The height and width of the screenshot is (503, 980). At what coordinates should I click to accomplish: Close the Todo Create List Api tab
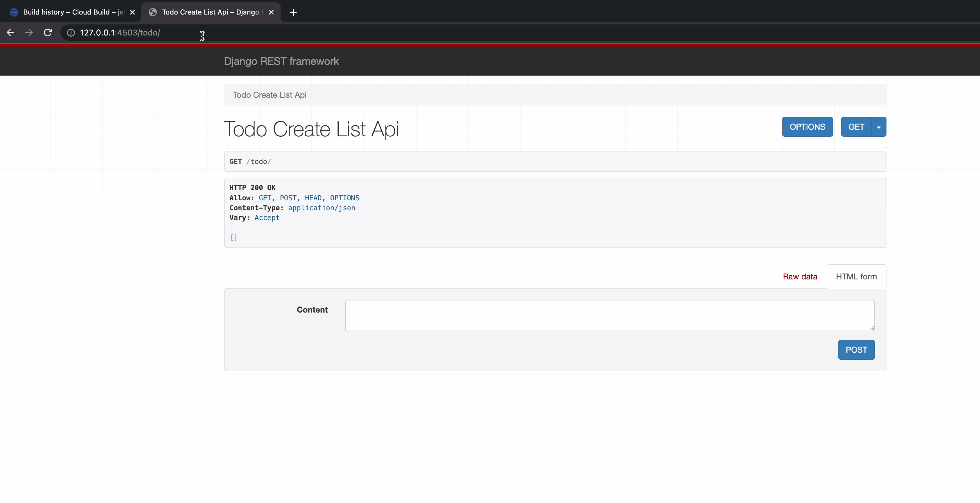(271, 12)
